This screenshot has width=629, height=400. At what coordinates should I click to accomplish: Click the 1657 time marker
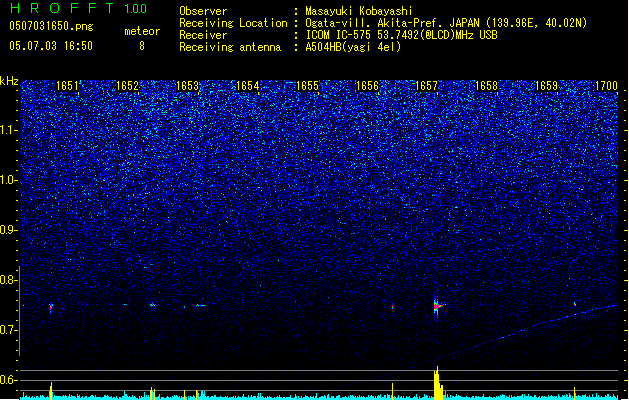click(x=426, y=86)
